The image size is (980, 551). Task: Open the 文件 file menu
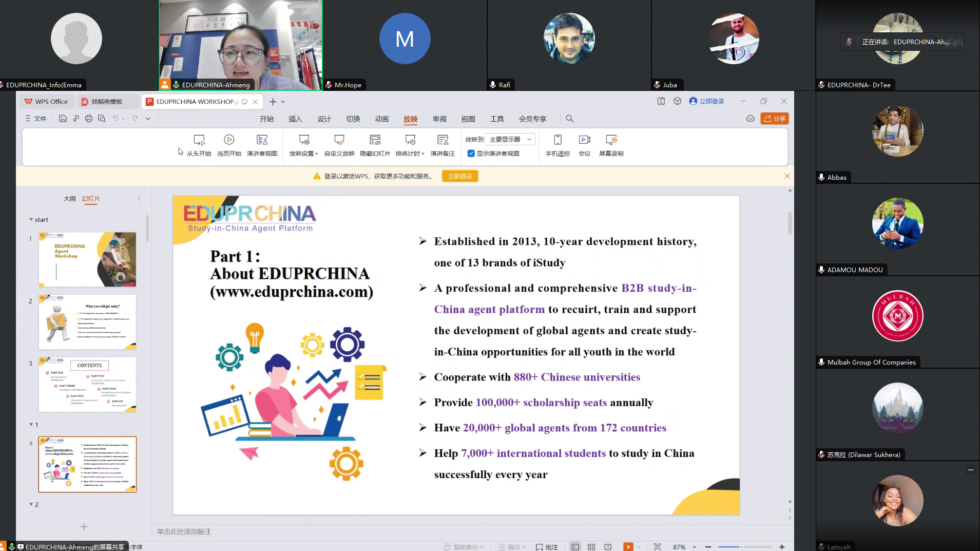pos(36,119)
